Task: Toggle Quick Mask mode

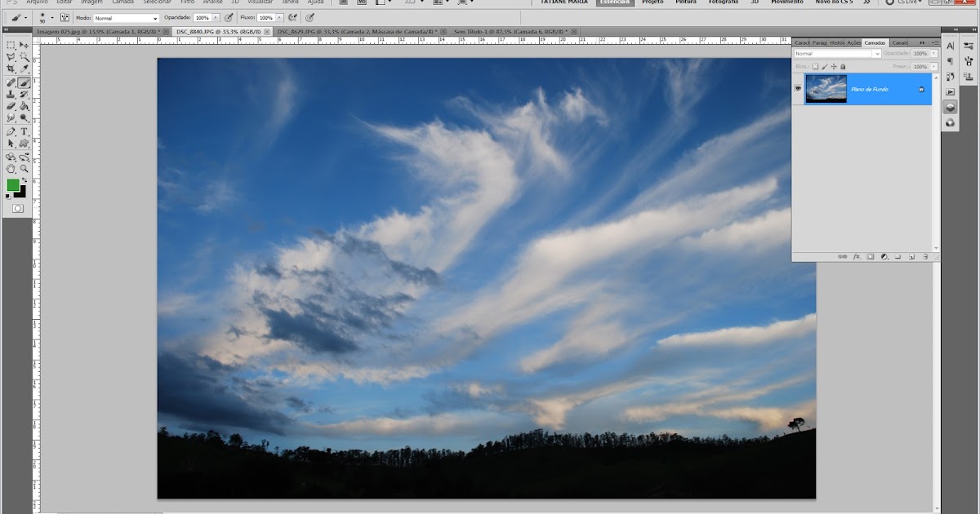Action: (x=18, y=209)
